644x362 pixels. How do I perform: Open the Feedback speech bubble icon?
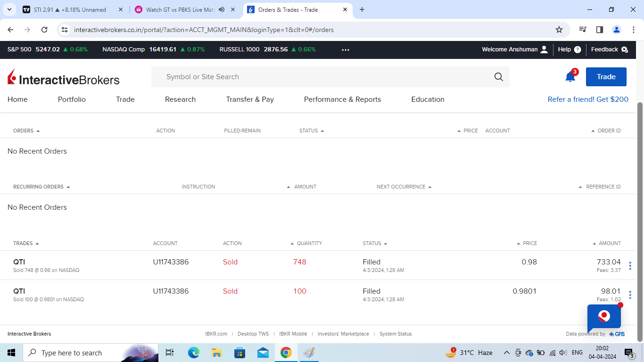pos(625,49)
